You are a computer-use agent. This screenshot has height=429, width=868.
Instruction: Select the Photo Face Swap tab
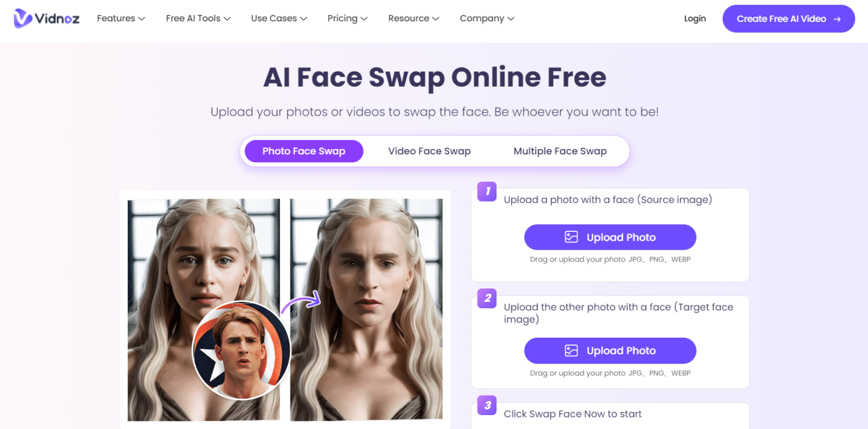click(x=304, y=151)
